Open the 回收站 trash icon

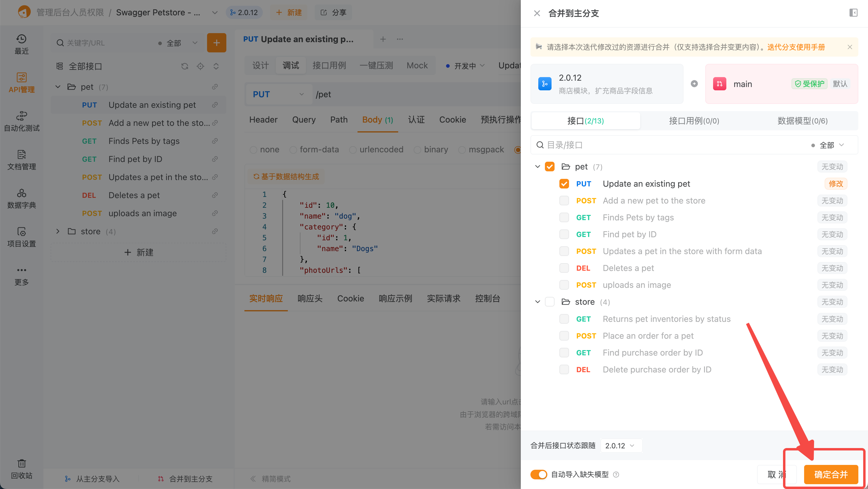click(x=22, y=469)
